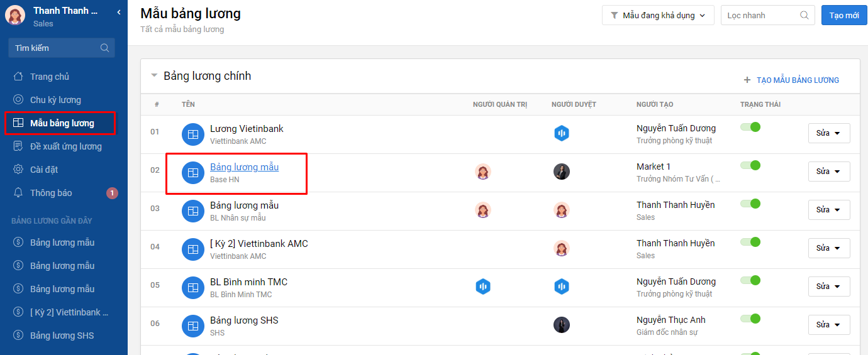Image resolution: width=868 pixels, height=355 pixels.
Task: Open Cài đặt in sidebar
Action: [44, 170]
